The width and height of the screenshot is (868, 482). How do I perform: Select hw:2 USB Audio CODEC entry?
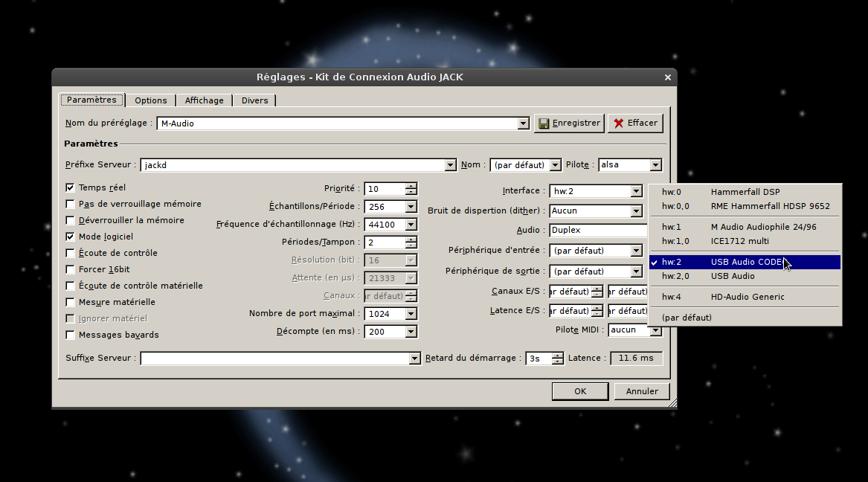click(x=745, y=262)
